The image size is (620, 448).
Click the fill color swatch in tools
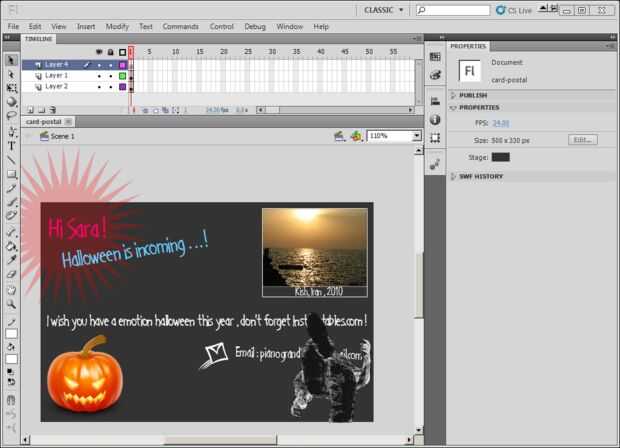[x=11, y=359]
